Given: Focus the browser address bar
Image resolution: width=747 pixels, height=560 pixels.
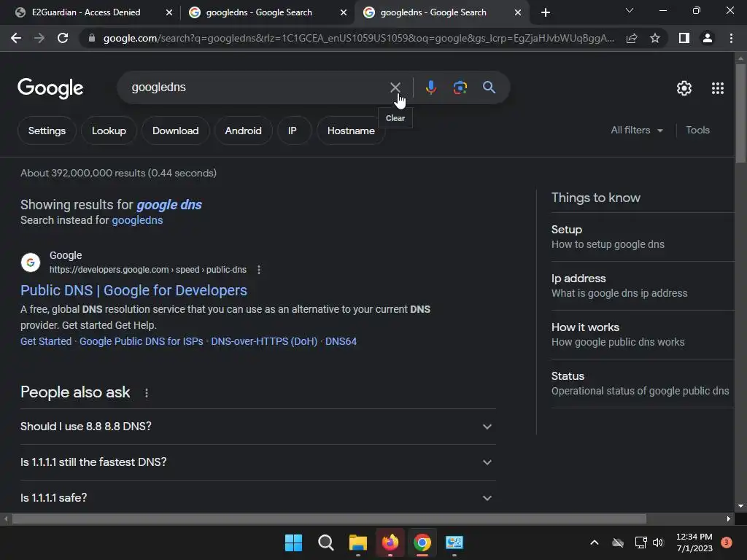Looking at the screenshot, I should click(358, 38).
